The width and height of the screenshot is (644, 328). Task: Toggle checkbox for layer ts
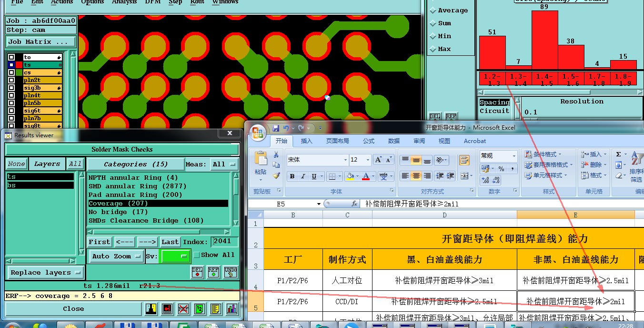coord(11,65)
